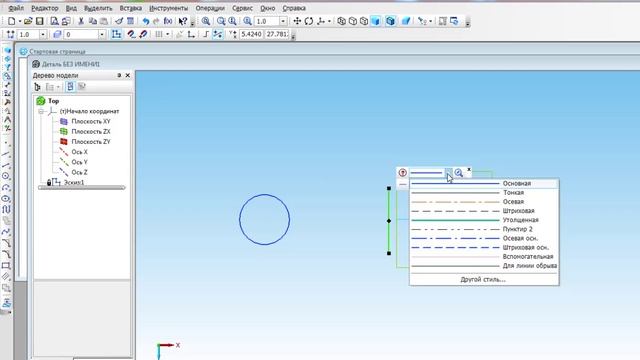Select the Утолщенная line style

pyautogui.click(x=484, y=220)
